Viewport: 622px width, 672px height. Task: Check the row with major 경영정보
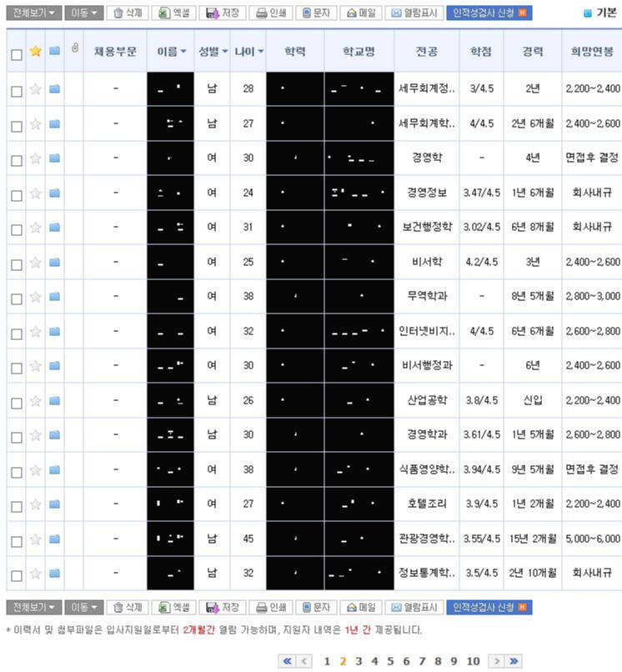pos(17,195)
